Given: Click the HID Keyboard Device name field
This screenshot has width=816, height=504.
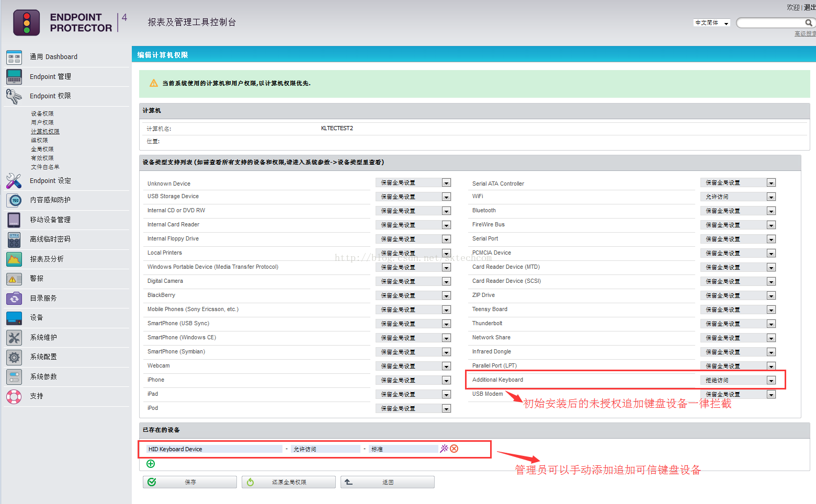Looking at the screenshot, I should point(214,449).
